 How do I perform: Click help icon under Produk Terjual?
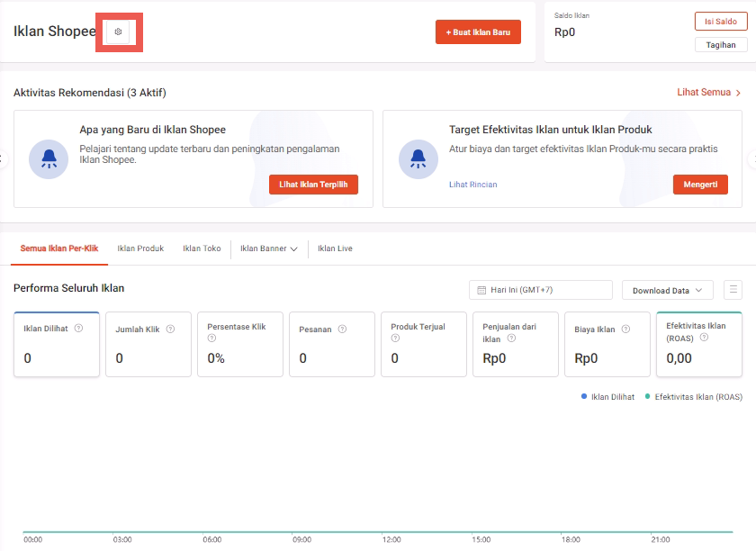pyautogui.click(x=395, y=339)
